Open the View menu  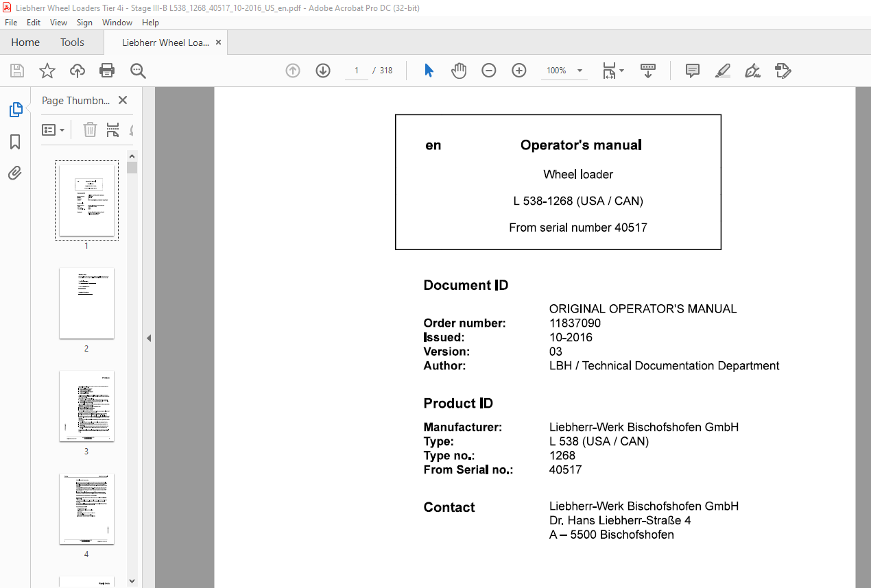(58, 23)
